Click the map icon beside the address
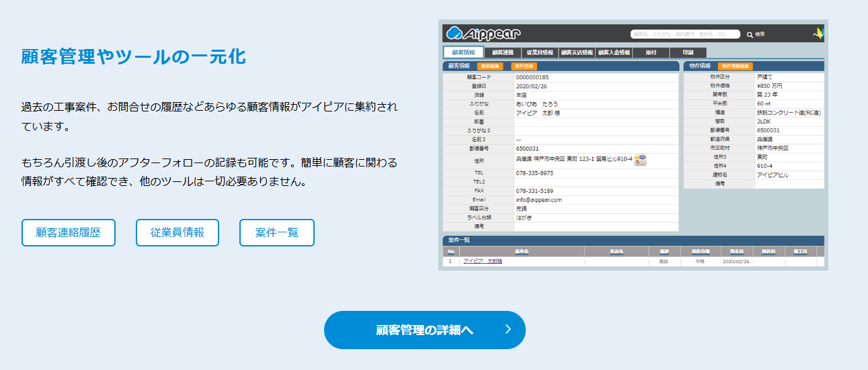 641,160
